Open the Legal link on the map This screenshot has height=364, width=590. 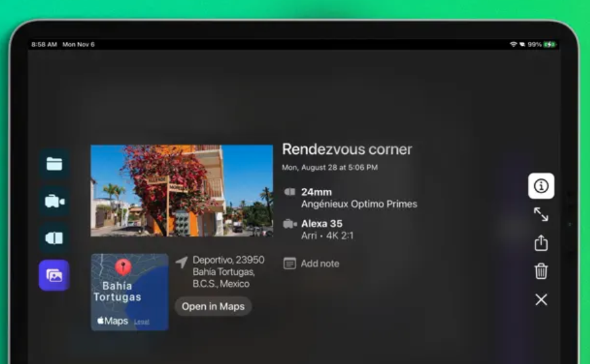tap(142, 321)
